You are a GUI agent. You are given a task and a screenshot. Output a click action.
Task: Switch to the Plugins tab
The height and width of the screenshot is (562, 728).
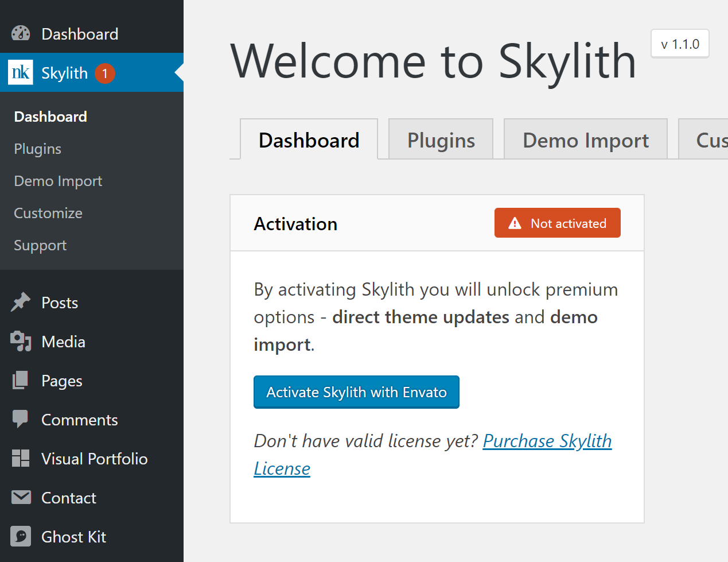(441, 139)
